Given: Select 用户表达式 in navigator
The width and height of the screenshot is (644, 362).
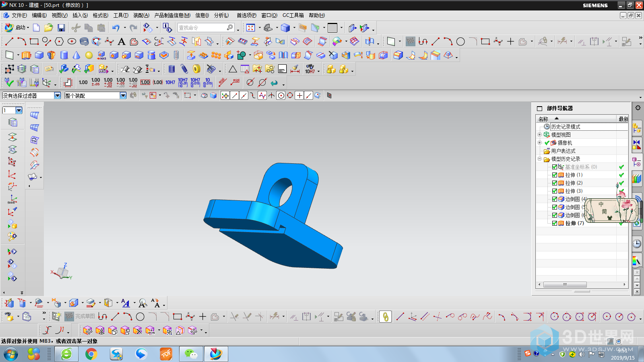Looking at the screenshot, I should (x=563, y=151).
